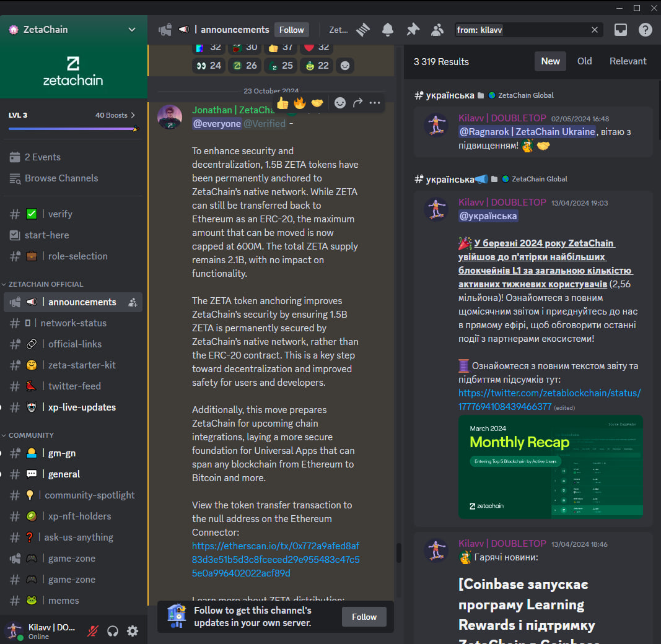
Task: Open 2 Events
Action: click(x=73, y=157)
